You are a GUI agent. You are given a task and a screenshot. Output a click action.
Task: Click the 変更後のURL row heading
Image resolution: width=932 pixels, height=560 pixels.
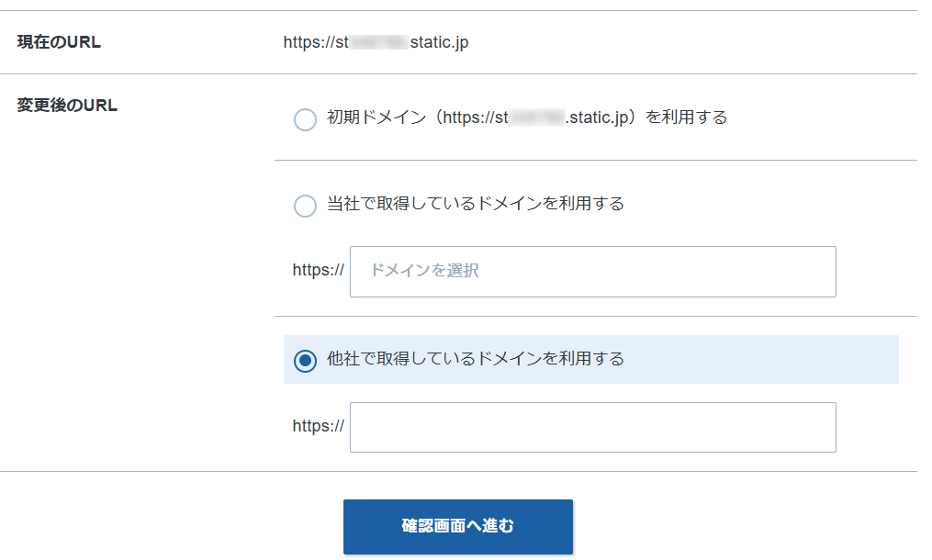pos(67,106)
